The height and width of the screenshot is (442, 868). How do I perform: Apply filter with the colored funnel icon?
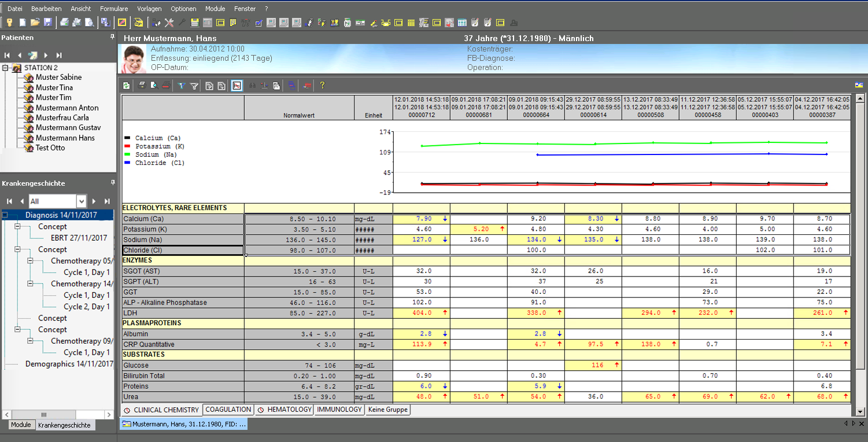[182, 86]
